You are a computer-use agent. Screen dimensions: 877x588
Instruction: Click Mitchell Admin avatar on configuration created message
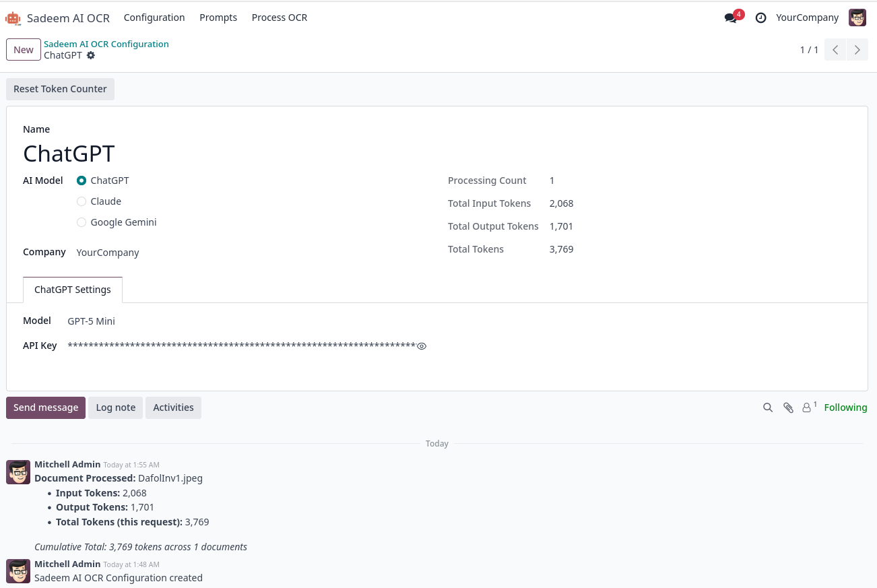pyautogui.click(x=18, y=571)
